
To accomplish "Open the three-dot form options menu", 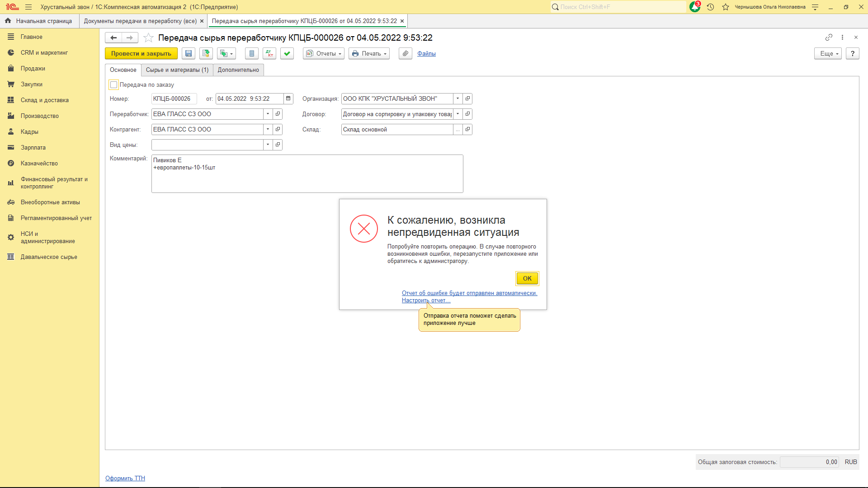I will coord(842,37).
